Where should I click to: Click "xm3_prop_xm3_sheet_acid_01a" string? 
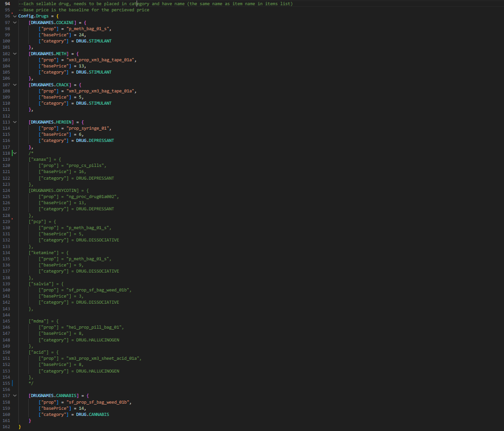103,358
